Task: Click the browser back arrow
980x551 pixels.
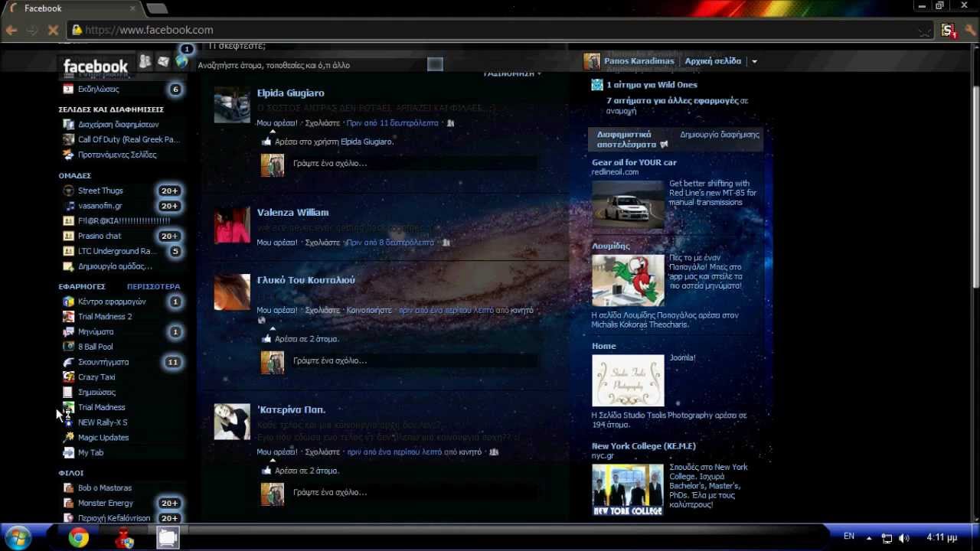Action: [11, 30]
